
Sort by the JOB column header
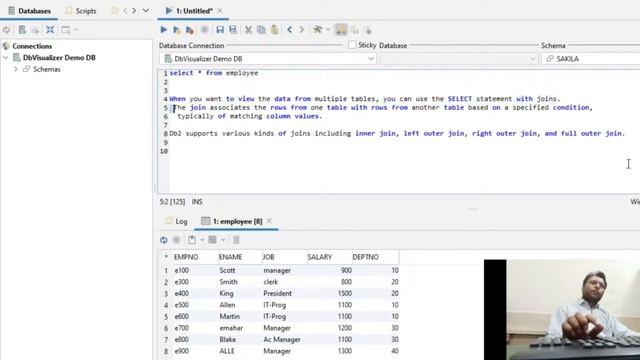tap(284, 257)
